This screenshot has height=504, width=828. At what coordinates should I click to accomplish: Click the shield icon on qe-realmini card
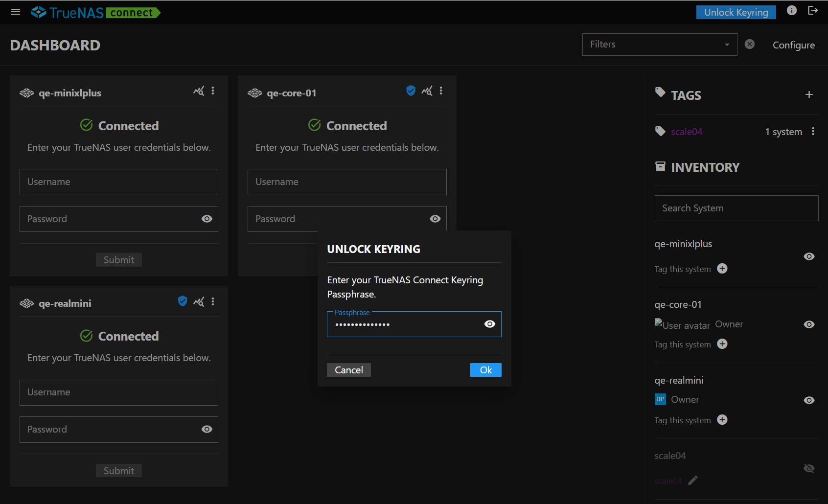point(183,301)
